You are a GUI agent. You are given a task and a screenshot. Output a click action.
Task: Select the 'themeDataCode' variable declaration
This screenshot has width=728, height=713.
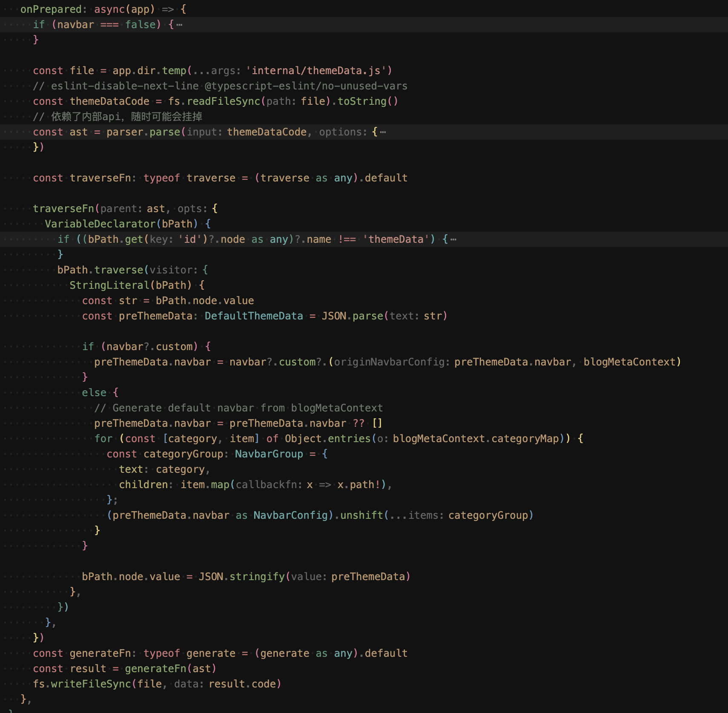(x=110, y=101)
